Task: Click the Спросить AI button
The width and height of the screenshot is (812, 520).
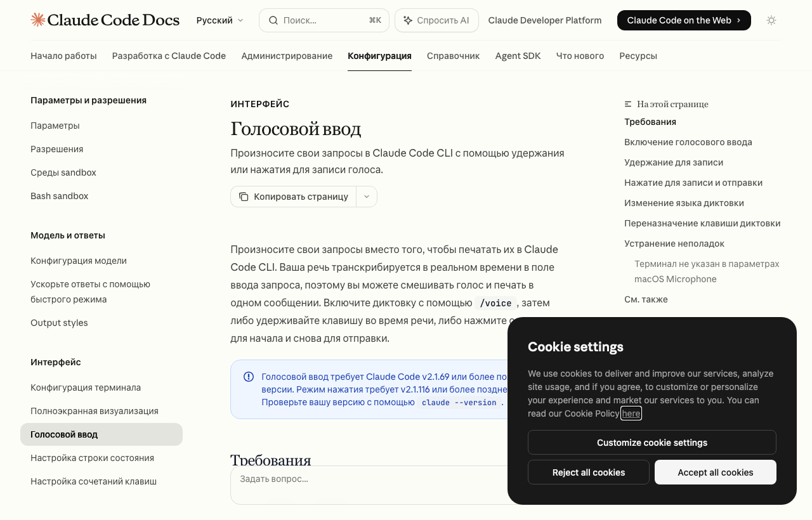Action: [x=436, y=20]
